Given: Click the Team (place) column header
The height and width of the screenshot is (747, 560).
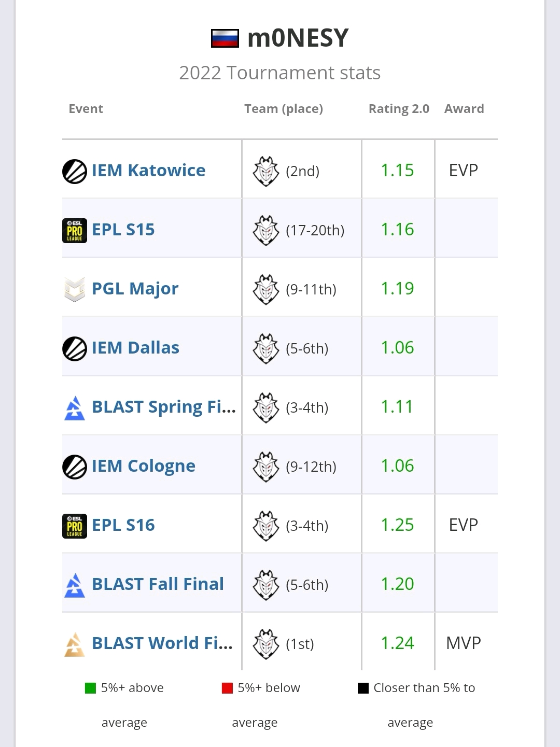Looking at the screenshot, I should 284,109.
